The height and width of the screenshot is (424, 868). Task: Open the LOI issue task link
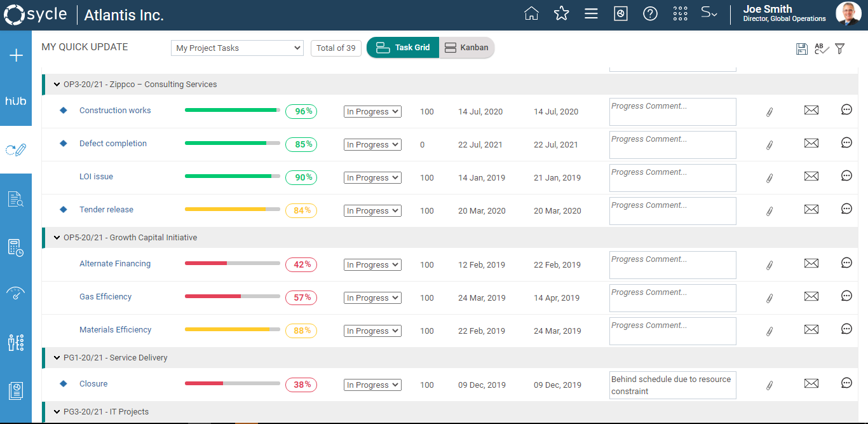[96, 177]
